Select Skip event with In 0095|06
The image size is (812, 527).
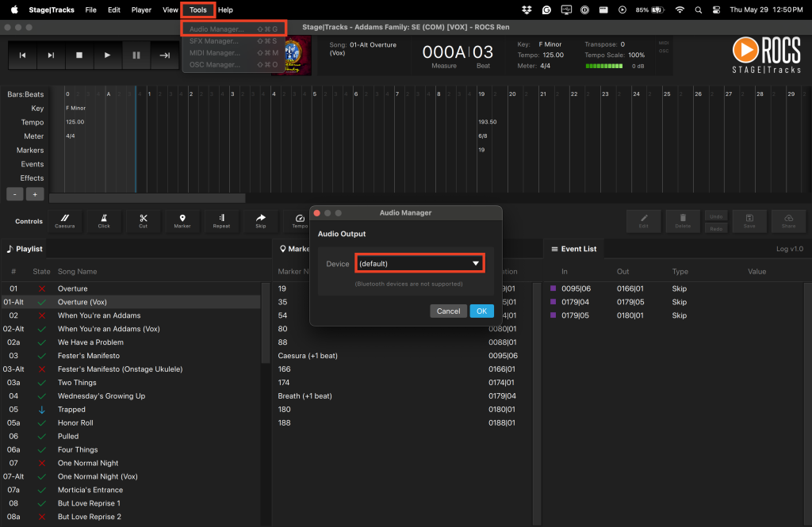pyautogui.click(x=674, y=288)
